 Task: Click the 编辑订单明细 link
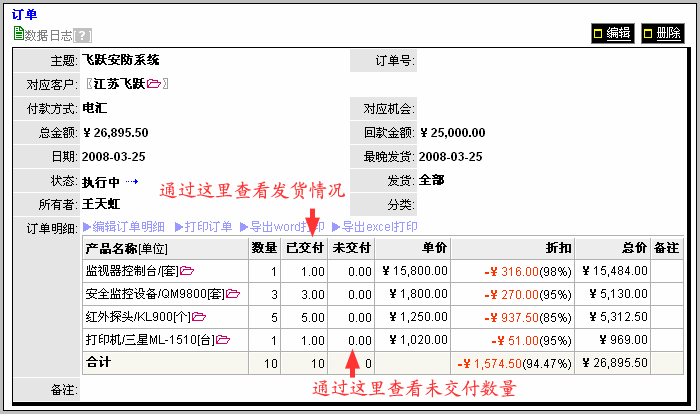tap(124, 227)
